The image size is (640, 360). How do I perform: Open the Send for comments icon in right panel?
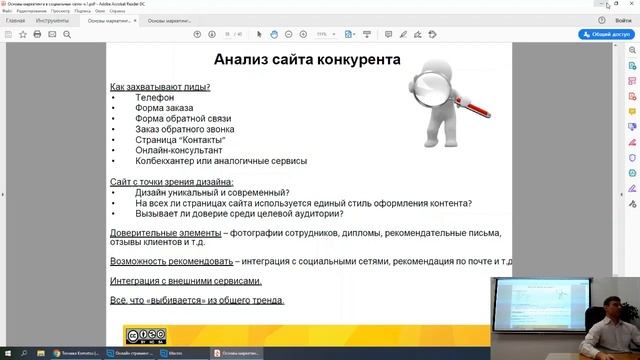632,127
